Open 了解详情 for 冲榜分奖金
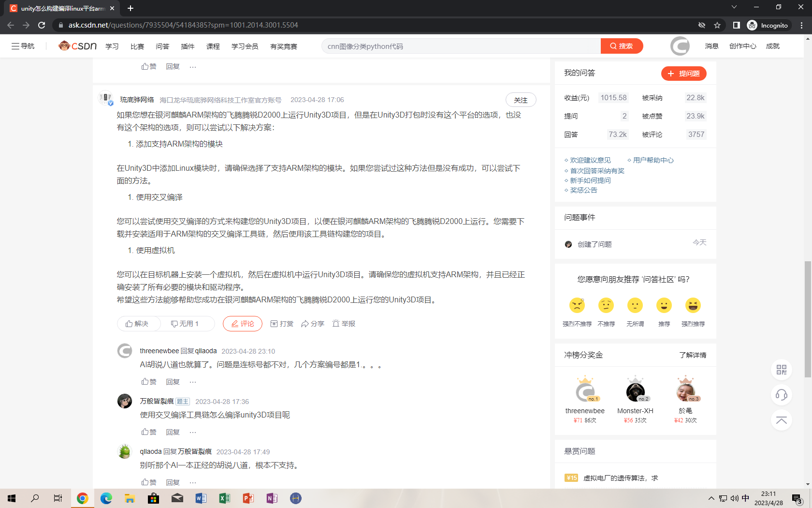The width and height of the screenshot is (812, 508). coord(693,355)
